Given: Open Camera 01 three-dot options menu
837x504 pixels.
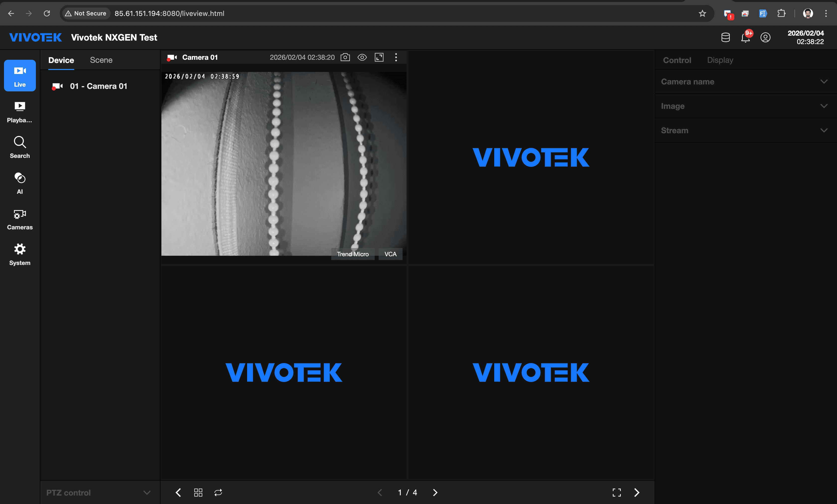Looking at the screenshot, I should [396, 57].
